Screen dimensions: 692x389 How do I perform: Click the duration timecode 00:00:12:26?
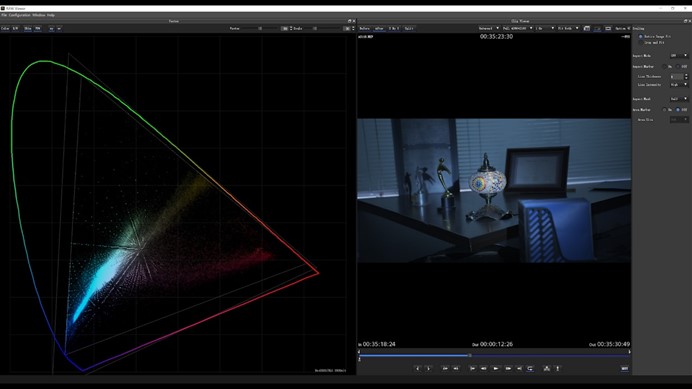[x=496, y=344]
